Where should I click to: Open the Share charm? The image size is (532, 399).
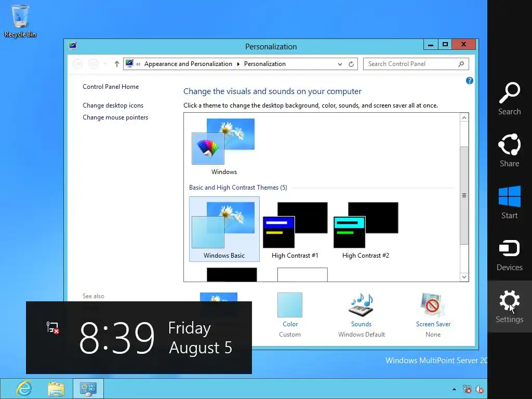coord(509,150)
